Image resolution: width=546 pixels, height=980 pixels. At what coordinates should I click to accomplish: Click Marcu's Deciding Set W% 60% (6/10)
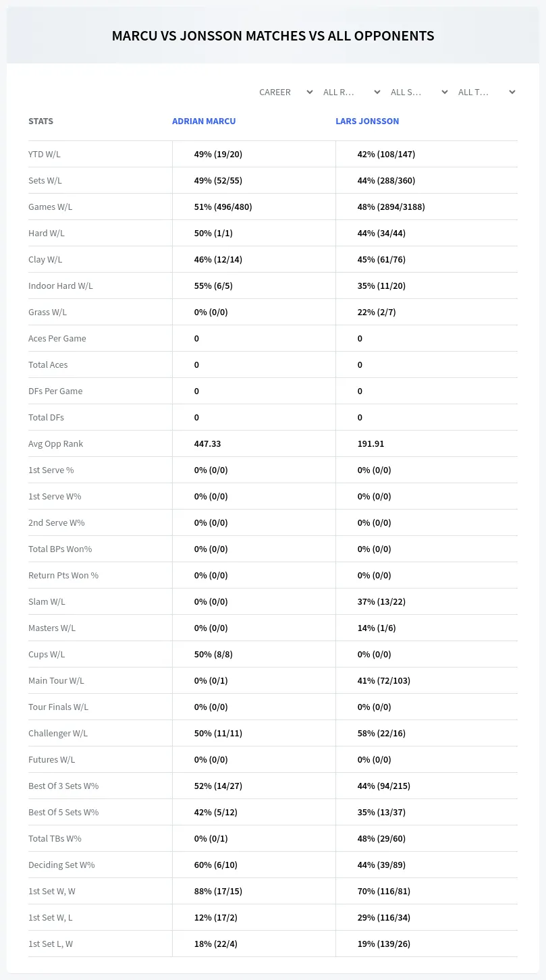coord(215,865)
